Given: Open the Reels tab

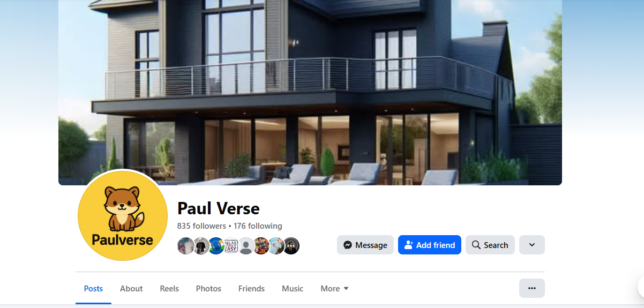Looking at the screenshot, I should click(169, 288).
